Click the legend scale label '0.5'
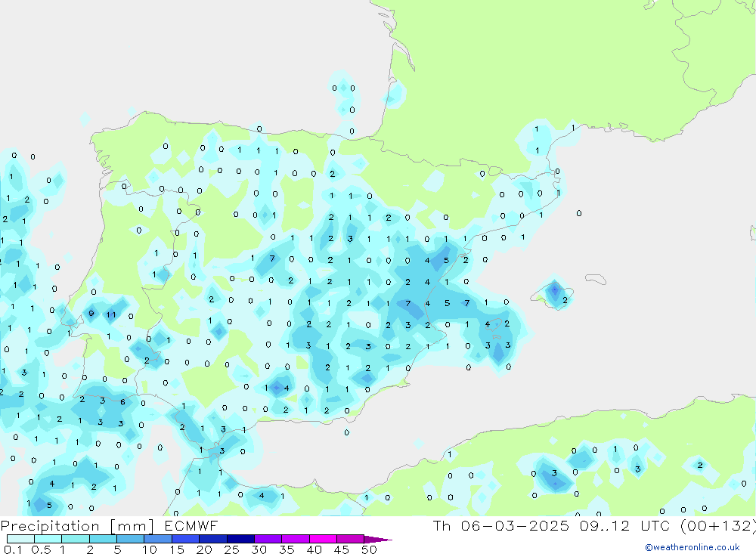Viewport: 756px width, 554px height. point(41,549)
